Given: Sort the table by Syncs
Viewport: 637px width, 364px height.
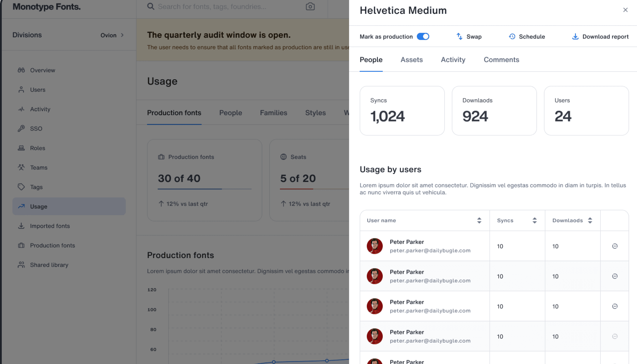Looking at the screenshot, I should coord(534,220).
